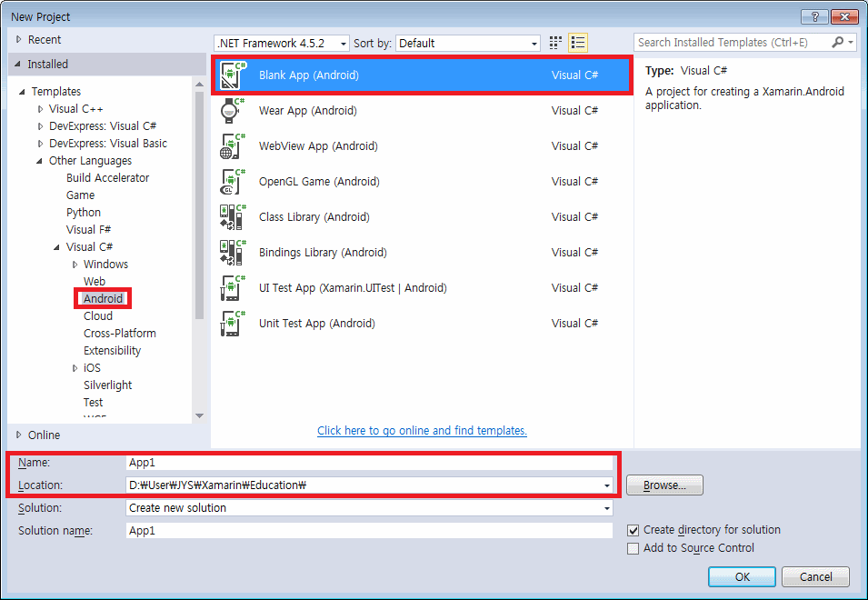Select the Extensibility template category

tap(113, 350)
